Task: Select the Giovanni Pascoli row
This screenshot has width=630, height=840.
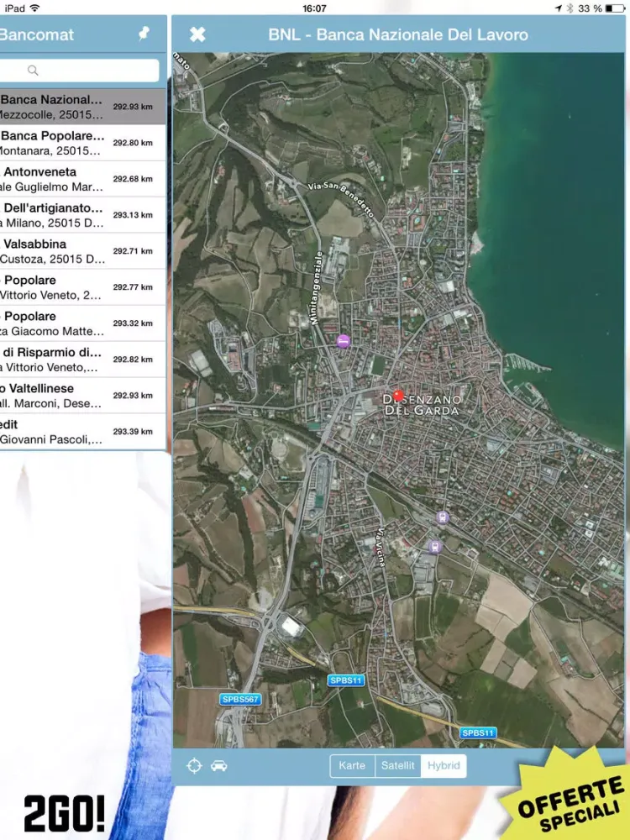Action: coord(83,431)
